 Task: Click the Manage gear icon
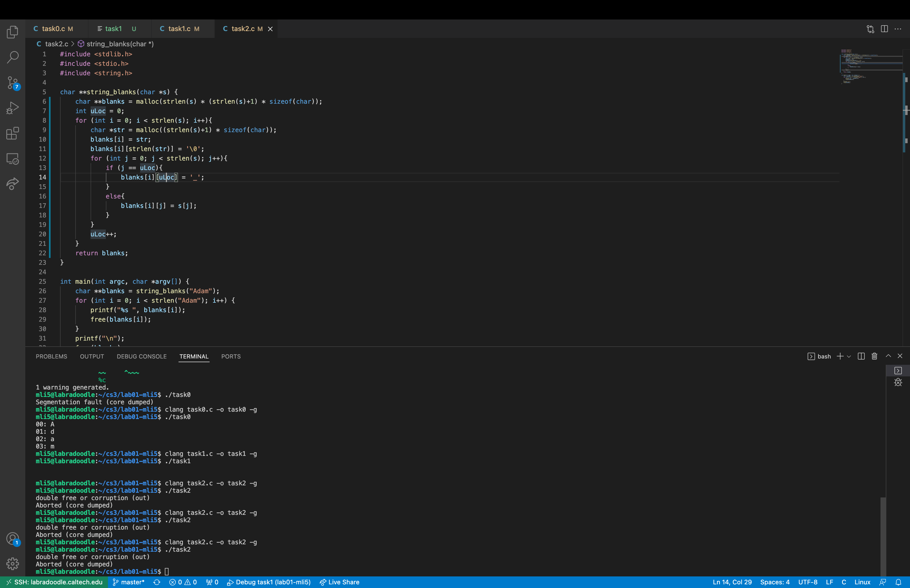point(12,564)
